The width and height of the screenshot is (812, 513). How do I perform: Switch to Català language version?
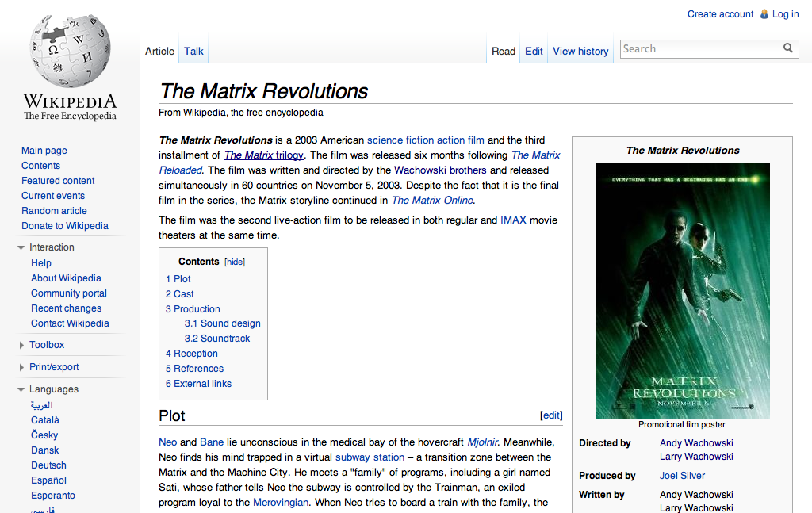tap(45, 419)
